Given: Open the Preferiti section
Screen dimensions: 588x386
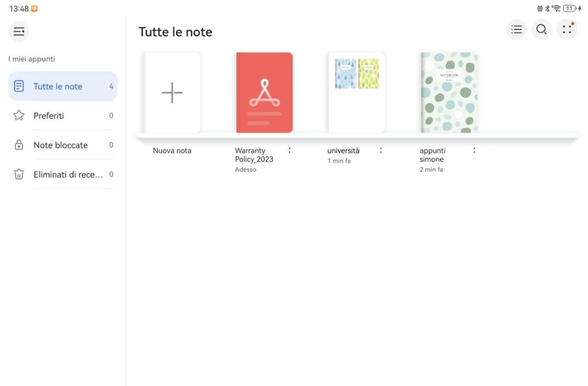Looking at the screenshot, I should (63, 116).
